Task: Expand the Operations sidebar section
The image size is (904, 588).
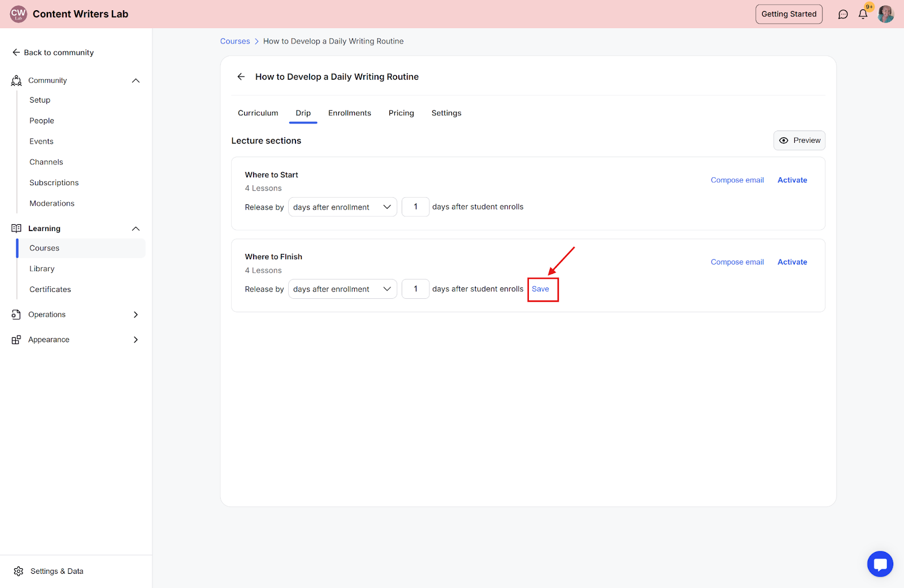Action: click(136, 315)
